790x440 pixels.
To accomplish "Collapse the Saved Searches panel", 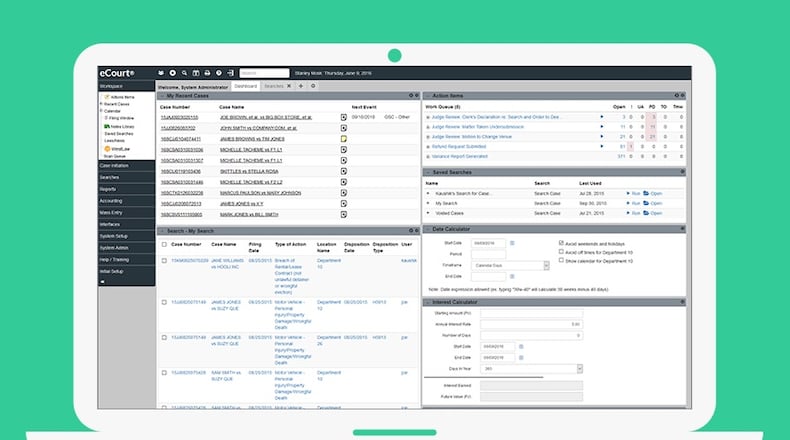I will (428, 172).
